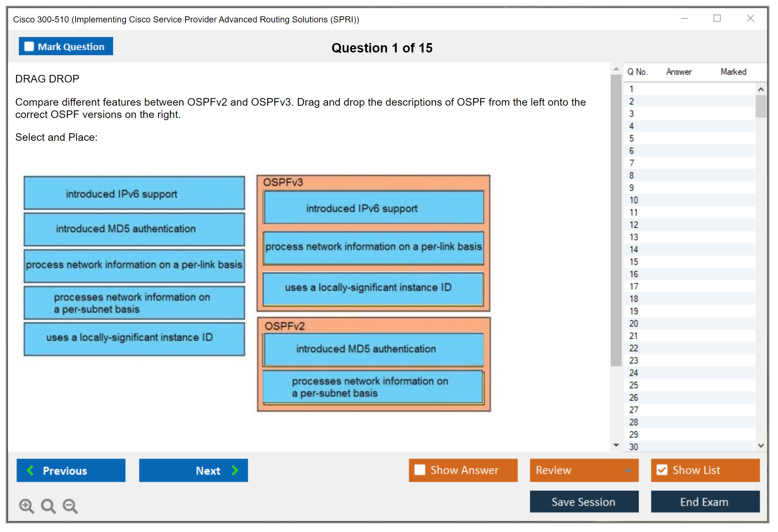Select question 2 in the list
Viewport: 778px width, 532px height.
(631, 101)
